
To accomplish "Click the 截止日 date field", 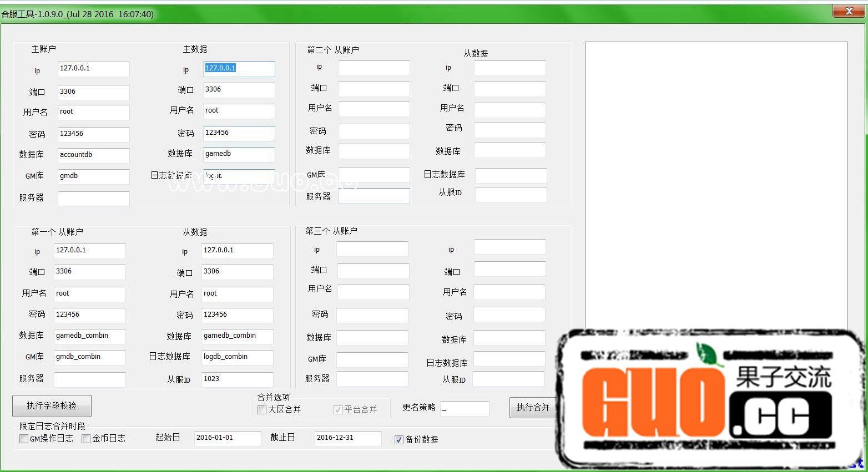I will pyautogui.click(x=347, y=438).
